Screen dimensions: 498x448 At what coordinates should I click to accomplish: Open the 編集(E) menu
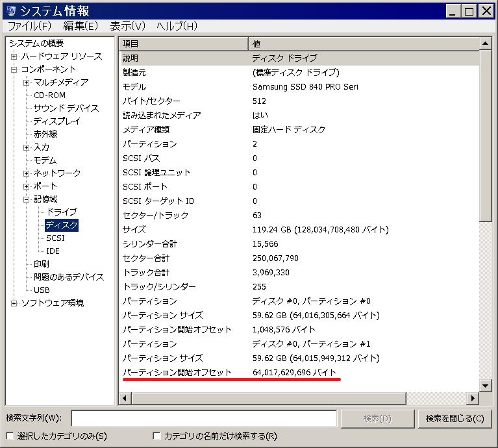[x=81, y=26]
